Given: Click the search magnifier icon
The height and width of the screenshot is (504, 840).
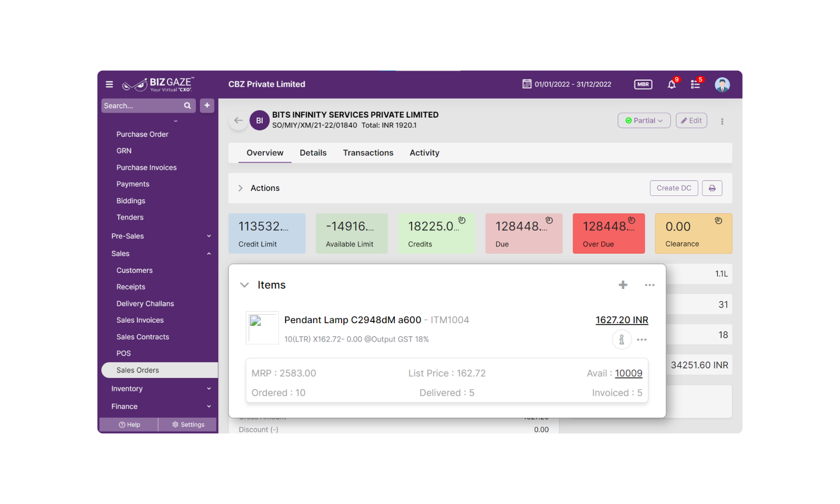Looking at the screenshot, I should pyautogui.click(x=188, y=105).
